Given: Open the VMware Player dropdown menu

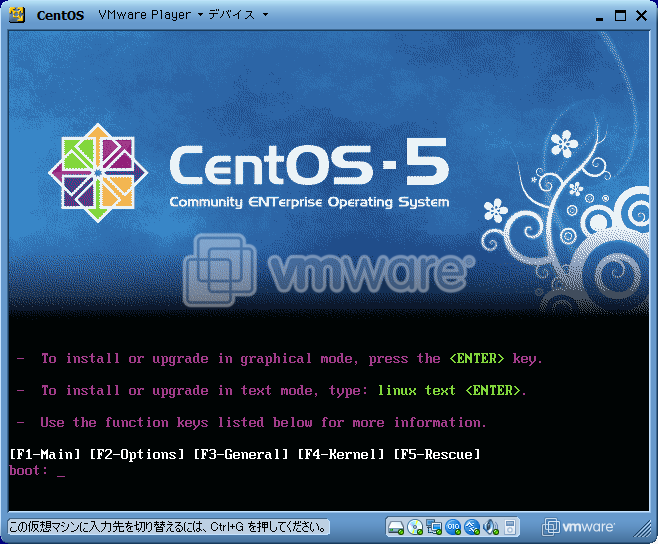Looking at the screenshot, I should click(151, 15).
